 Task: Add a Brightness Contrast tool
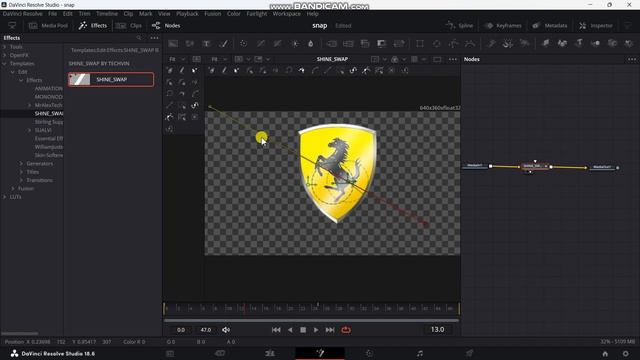[x=294, y=43]
